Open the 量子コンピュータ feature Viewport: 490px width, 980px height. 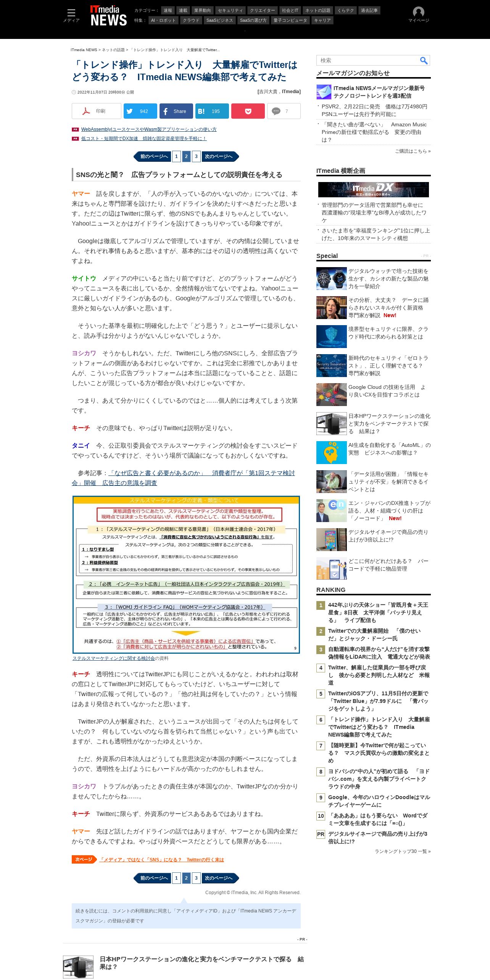pos(290,20)
